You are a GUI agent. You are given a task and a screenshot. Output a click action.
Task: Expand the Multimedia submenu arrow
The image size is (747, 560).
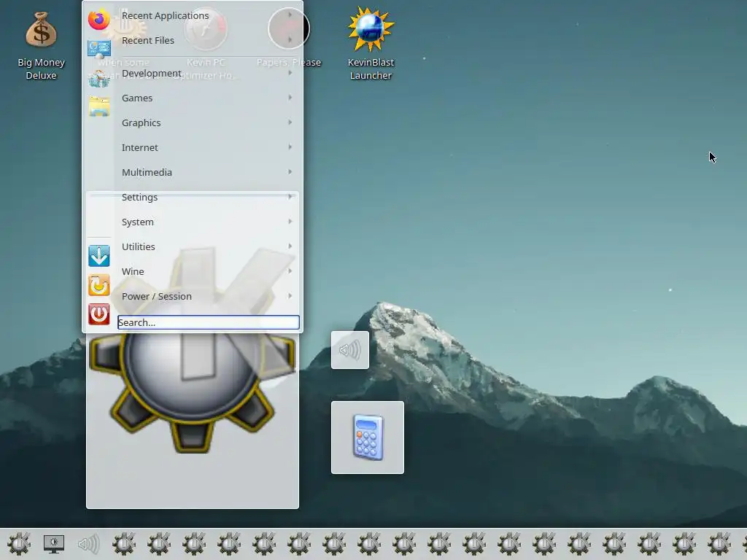click(x=290, y=172)
